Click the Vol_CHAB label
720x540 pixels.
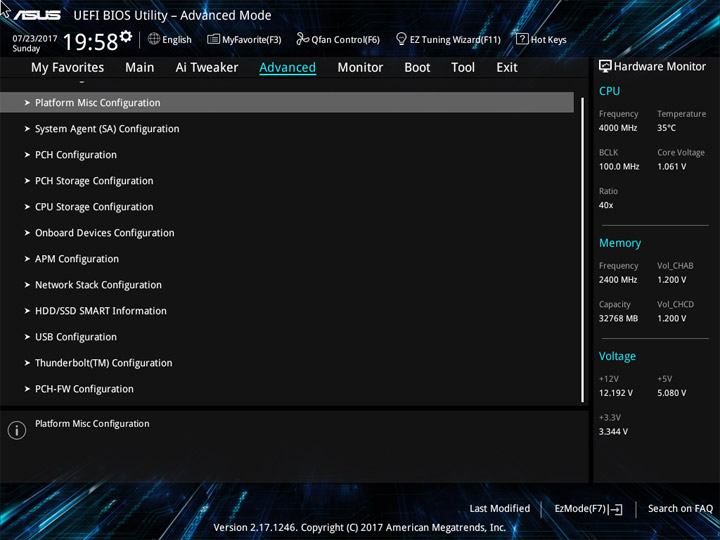point(675,265)
